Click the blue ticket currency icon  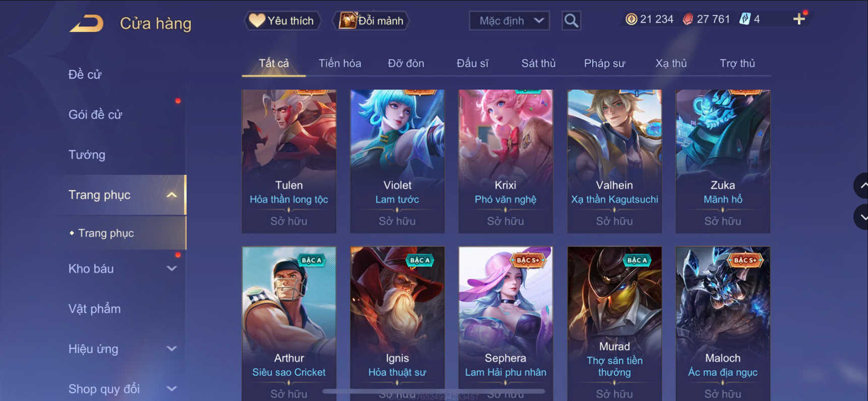coord(744,19)
